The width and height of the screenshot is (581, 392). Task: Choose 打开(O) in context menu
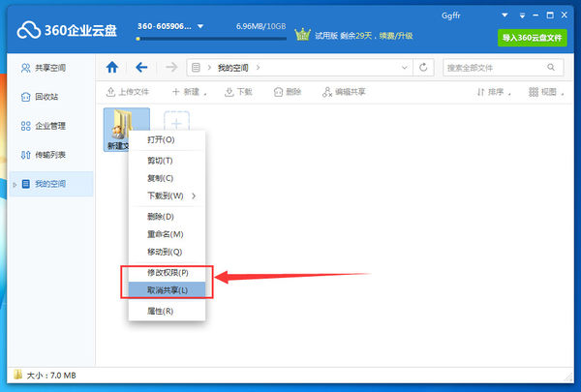click(168, 139)
